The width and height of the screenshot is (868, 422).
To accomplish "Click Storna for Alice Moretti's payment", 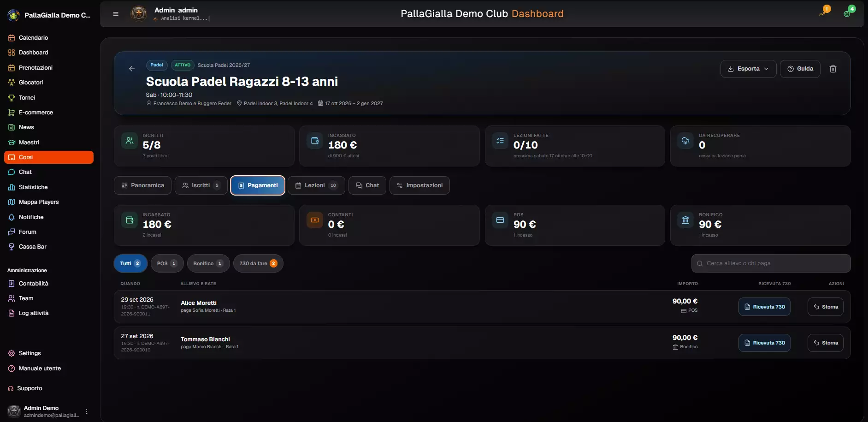I will coord(825,307).
